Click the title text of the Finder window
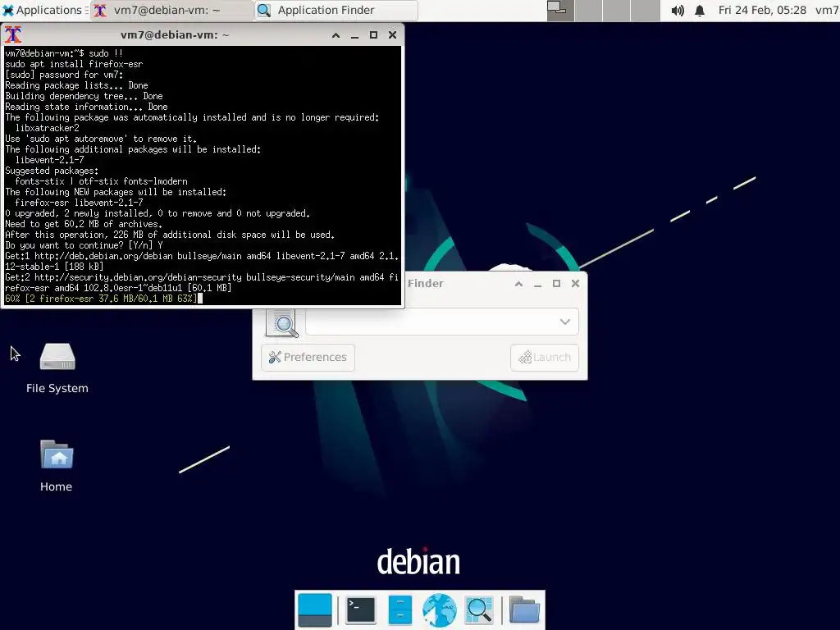Viewport: 840px width, 630px height. click(x=426, y=283)
